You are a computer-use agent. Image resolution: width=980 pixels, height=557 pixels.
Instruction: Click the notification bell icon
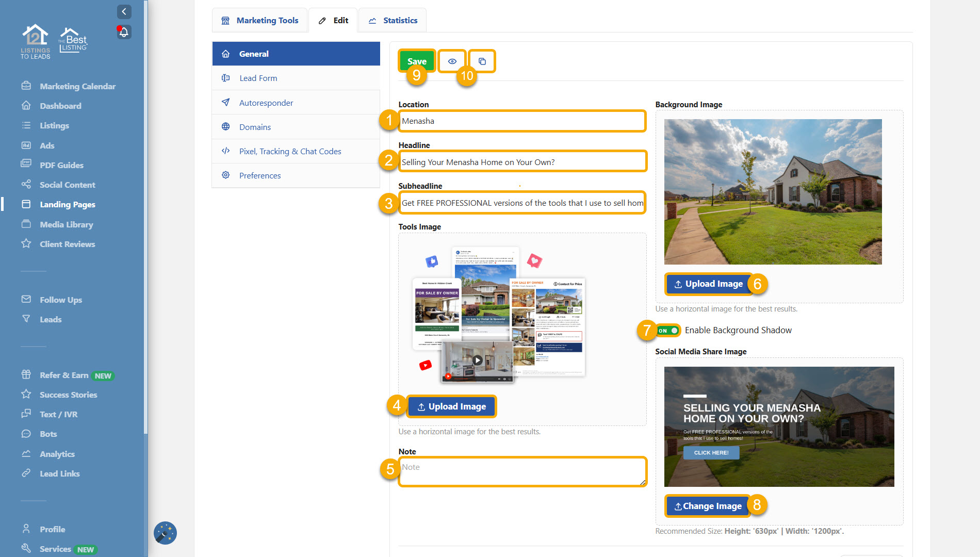tap(124, 32)
